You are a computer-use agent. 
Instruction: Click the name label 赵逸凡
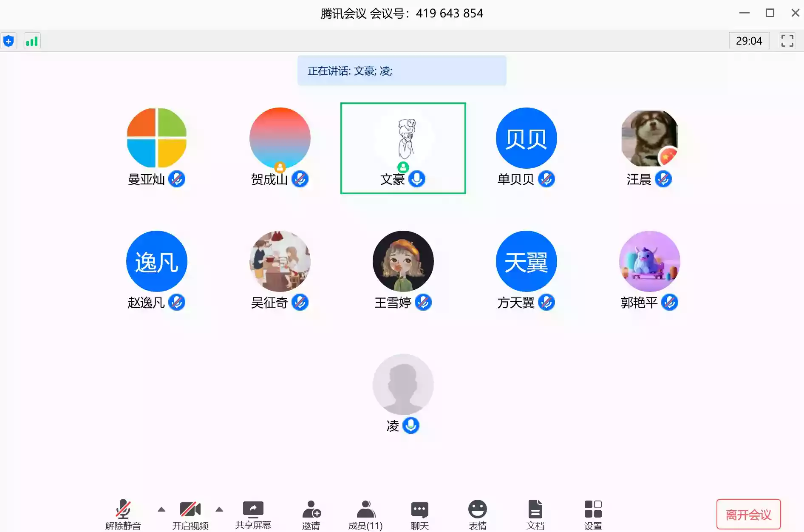click(146, 303)
